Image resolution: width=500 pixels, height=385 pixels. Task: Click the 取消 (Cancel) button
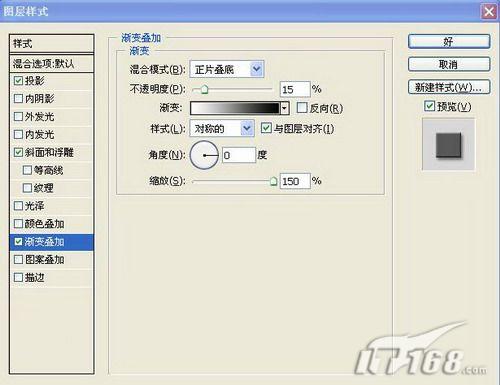(449, 64)
